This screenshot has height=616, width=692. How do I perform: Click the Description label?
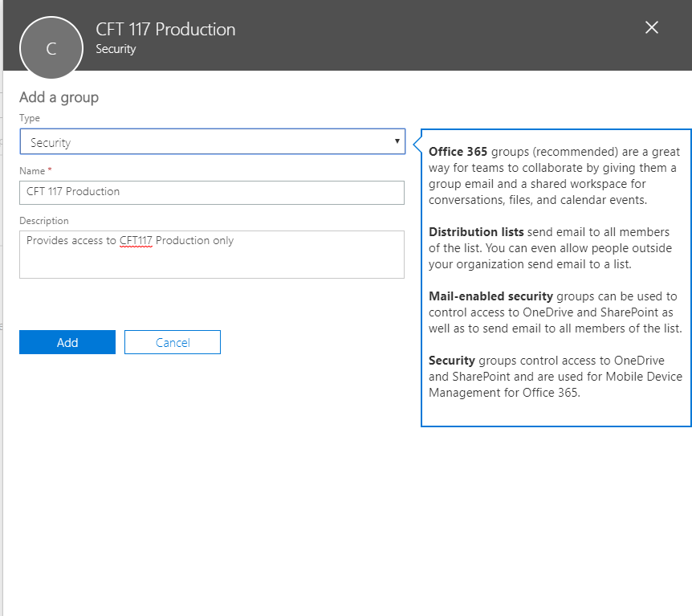tap(44, 221)
